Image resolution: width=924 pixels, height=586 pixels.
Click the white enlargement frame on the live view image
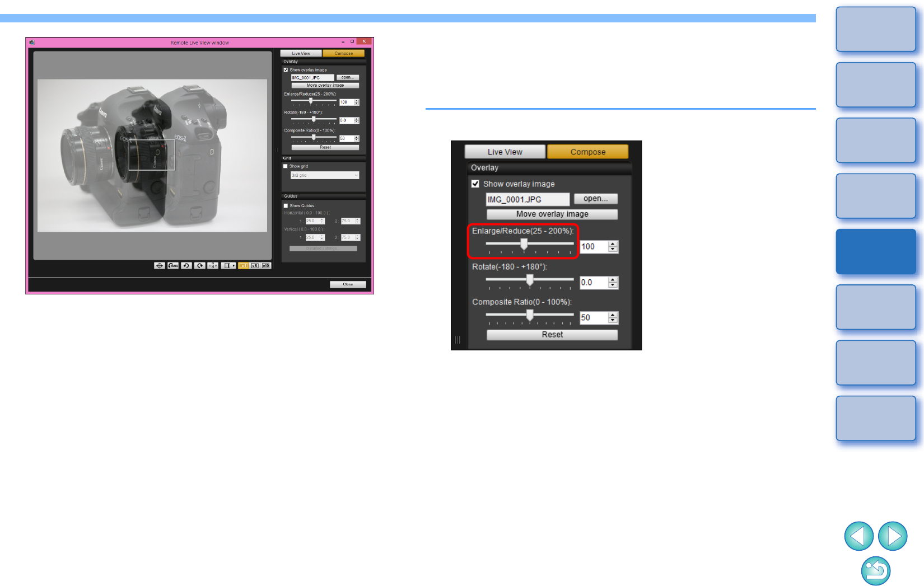tap(152, 155)
